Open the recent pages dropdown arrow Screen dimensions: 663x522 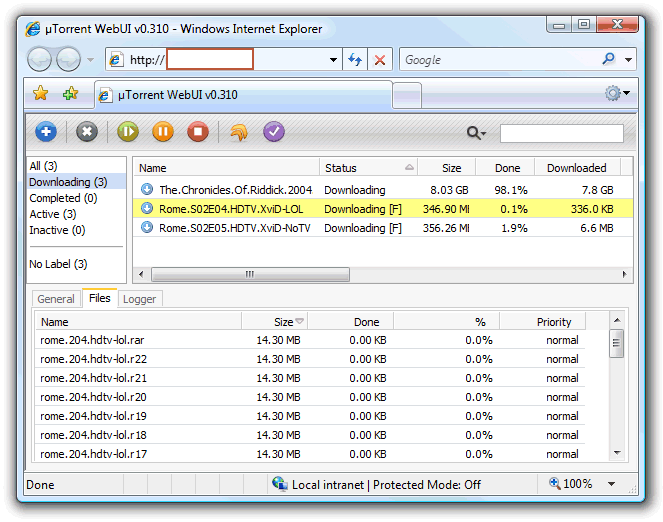click(x=90, y=60)
